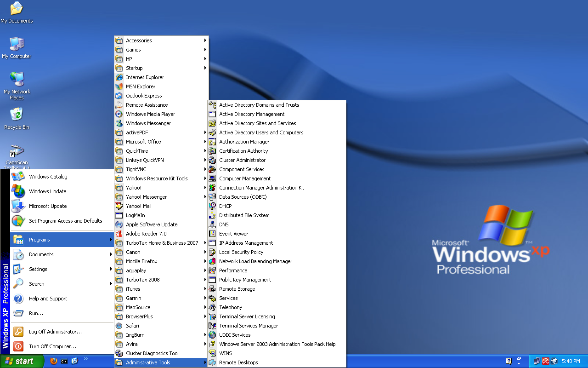This screenshot has height=368, width=588.
Task: Click the Firefox quick launch icon
Action: click(54, 361)
